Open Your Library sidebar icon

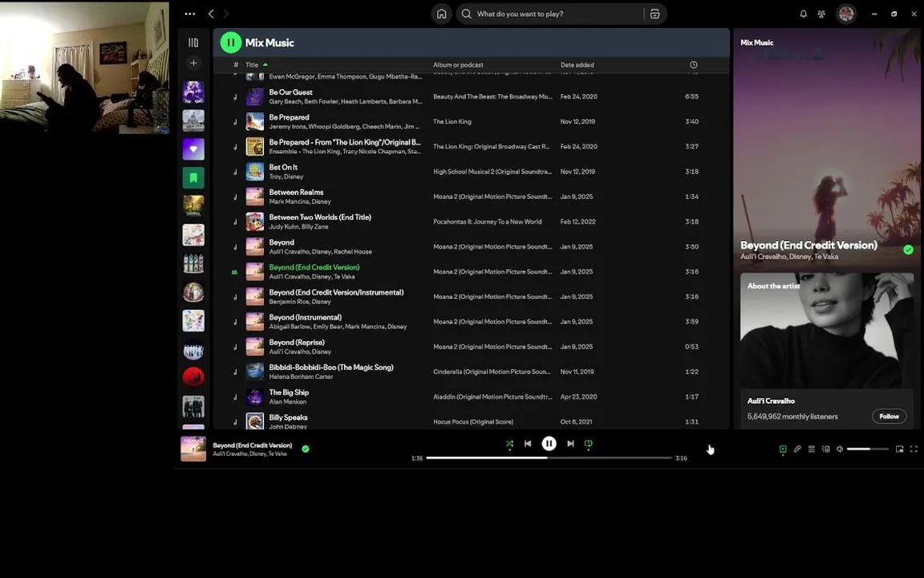coord(193,43)
